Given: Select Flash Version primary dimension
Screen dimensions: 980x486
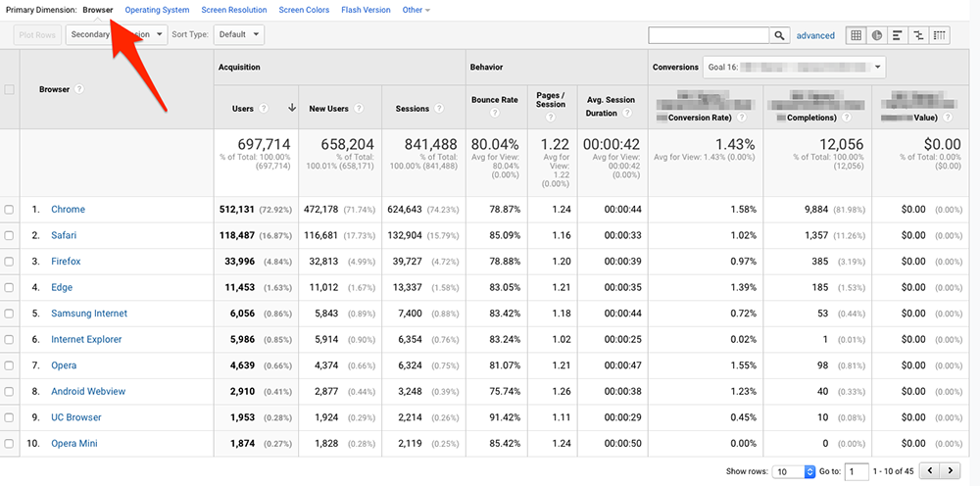Looking at the screenshot, I should click(x=366, y=10).
